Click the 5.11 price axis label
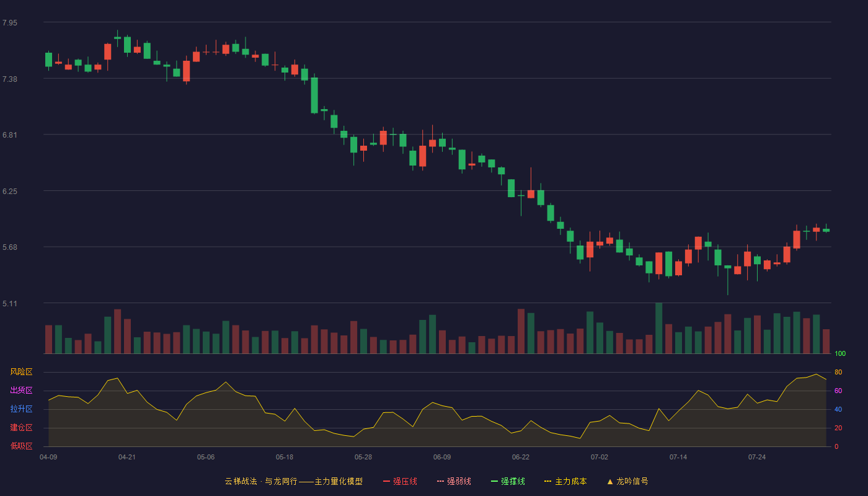The image size is (868, 496). (x=10, y=304)
